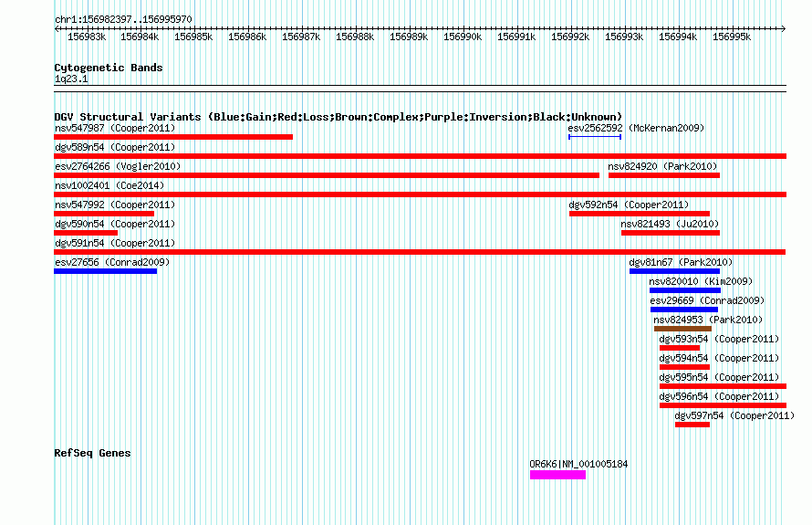
Task: Open the nsv547987 (Cooper2011) label
Action: (115, 128)
